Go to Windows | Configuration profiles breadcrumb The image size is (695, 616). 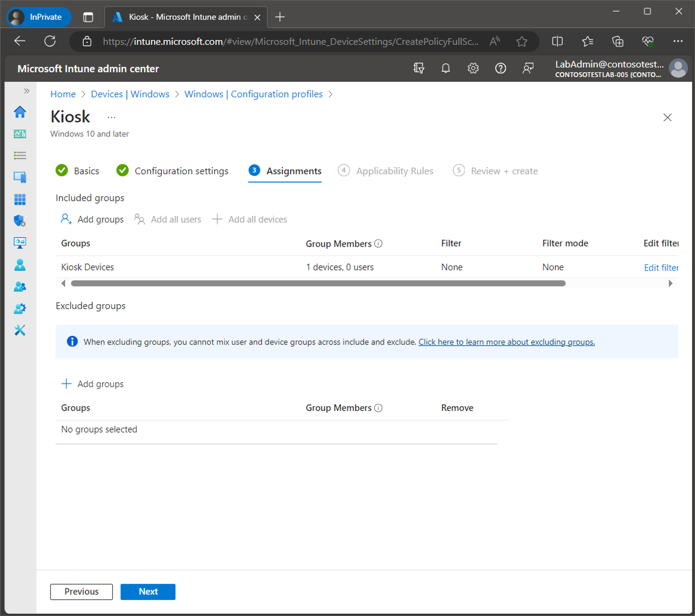click(253, 94)
